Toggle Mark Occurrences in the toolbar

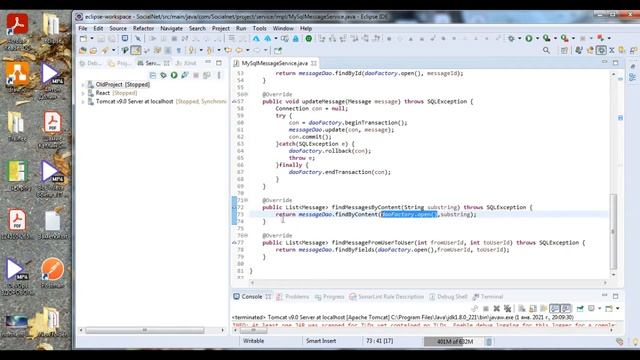pos(136,50)
